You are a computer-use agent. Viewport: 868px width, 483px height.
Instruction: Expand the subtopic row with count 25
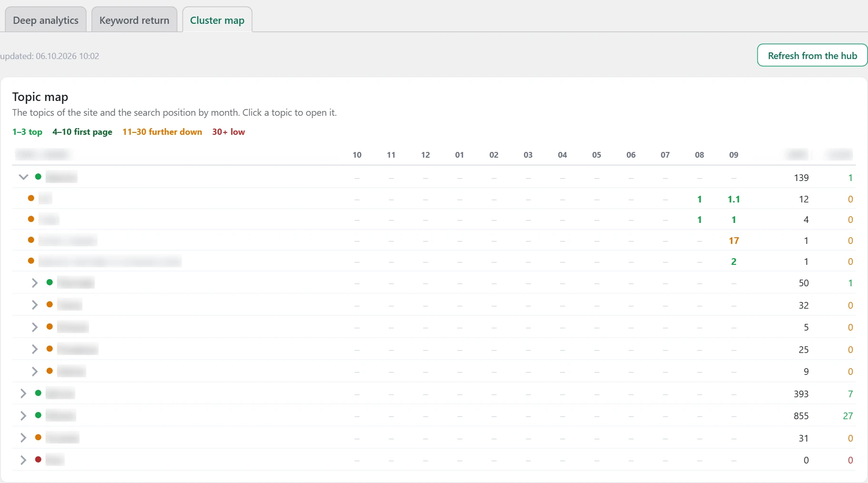(x=35, y=349)
